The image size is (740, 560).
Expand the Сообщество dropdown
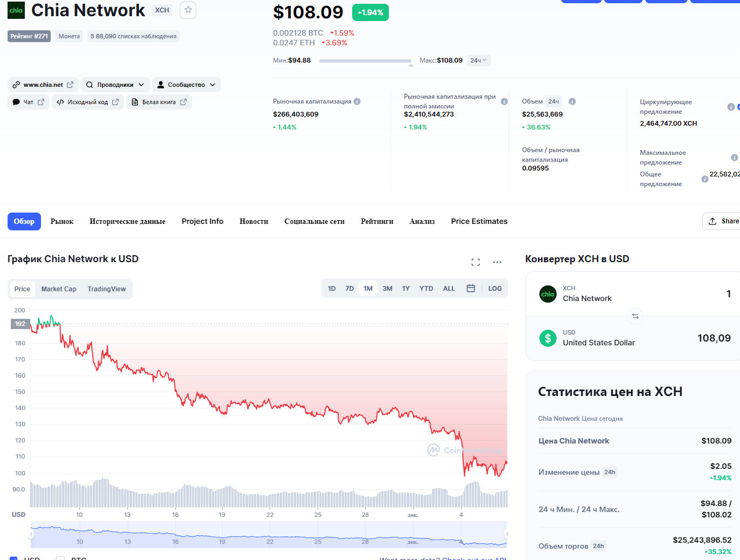pos(186,85)
